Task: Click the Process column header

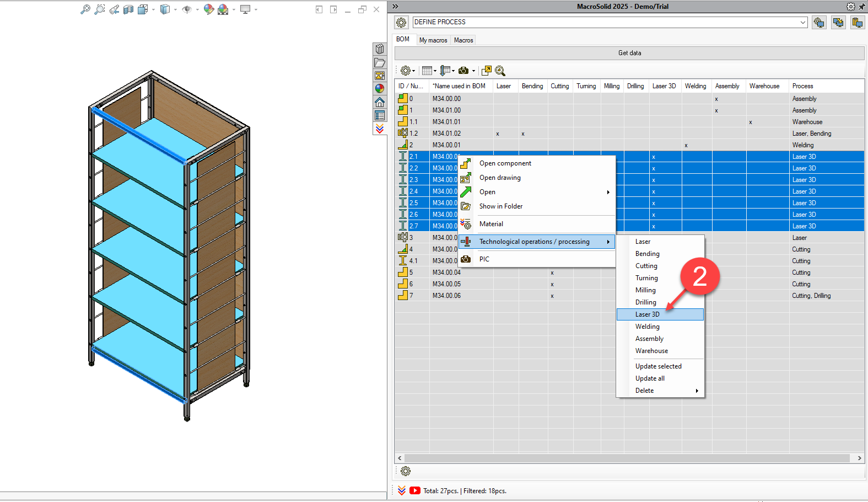Action: (x=827, y=86)
